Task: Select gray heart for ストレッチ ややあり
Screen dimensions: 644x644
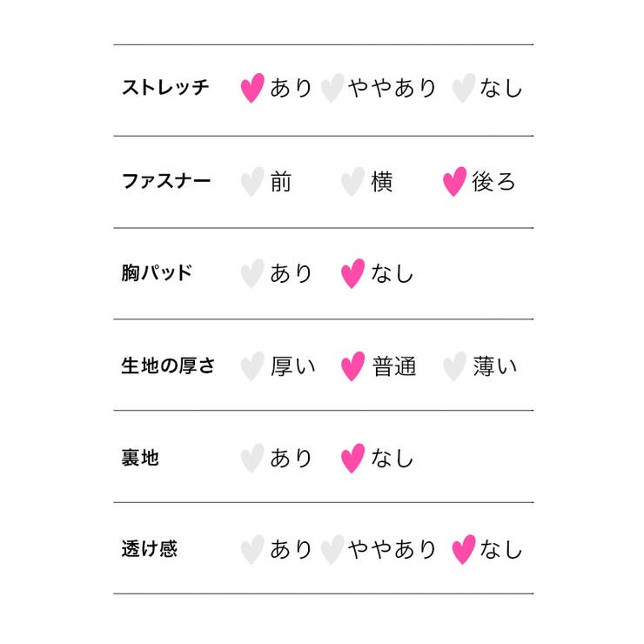Action: [332, 88]
